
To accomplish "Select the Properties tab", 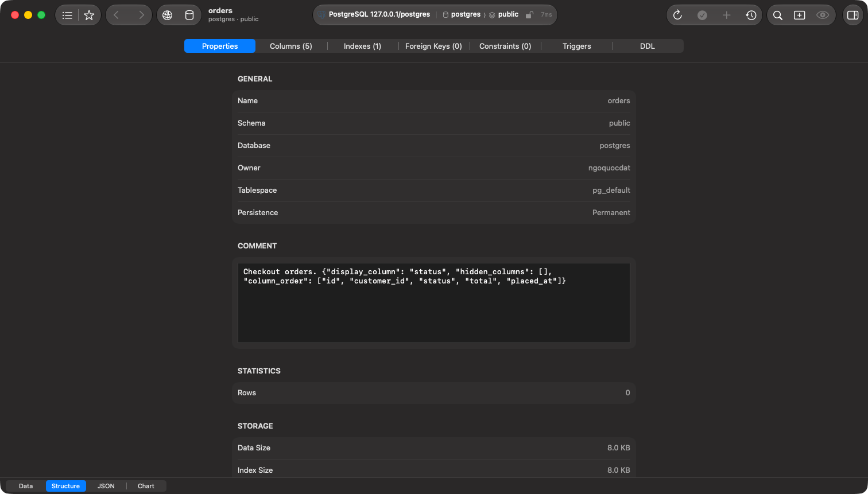I will (x=220, y=46).
